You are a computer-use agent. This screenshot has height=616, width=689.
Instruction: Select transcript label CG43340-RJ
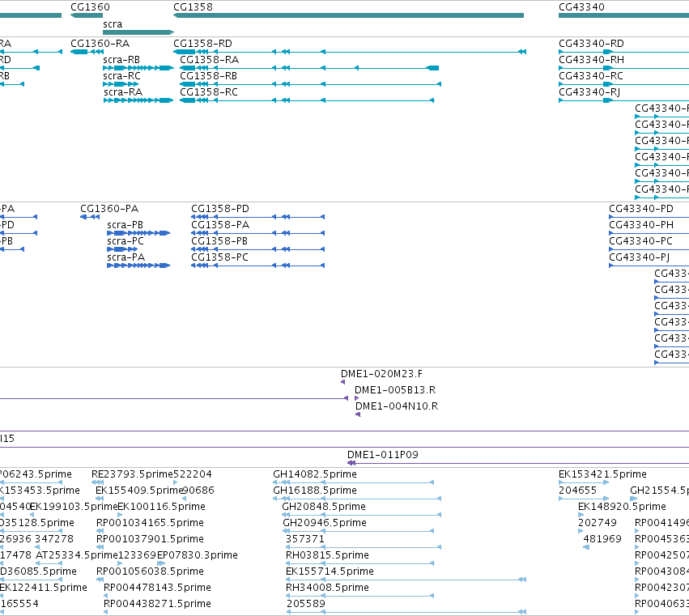click(589, 92)
